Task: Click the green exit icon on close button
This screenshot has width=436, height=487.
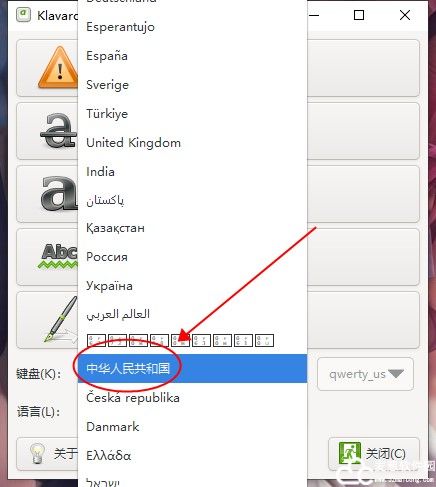Action: click(x=349, y=453)
